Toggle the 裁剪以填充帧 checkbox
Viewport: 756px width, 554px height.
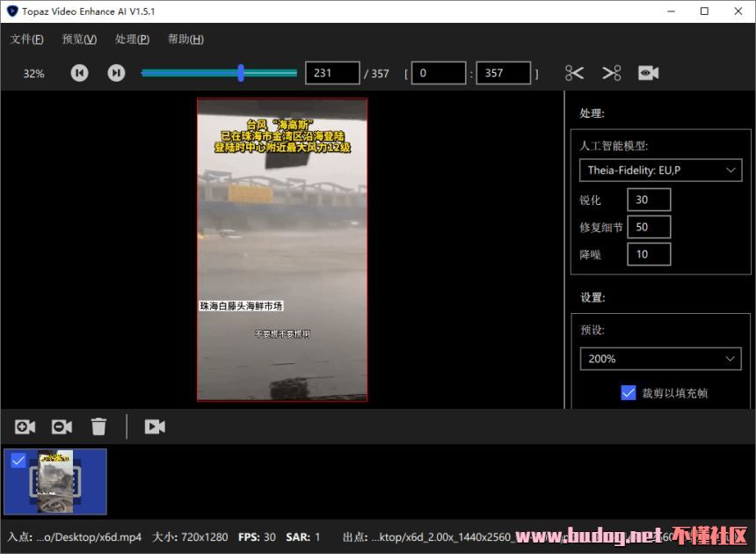(628, 393)
